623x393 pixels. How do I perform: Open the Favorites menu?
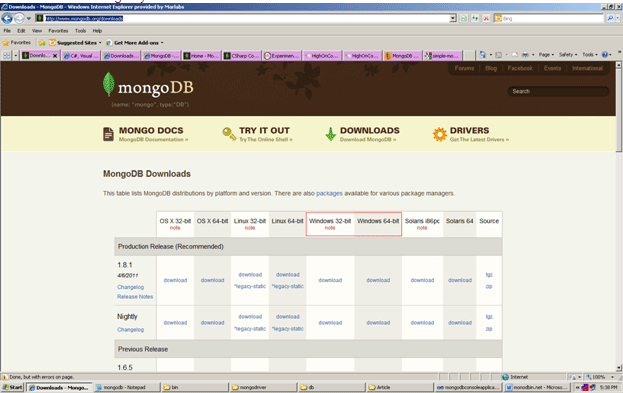[58, 31]
